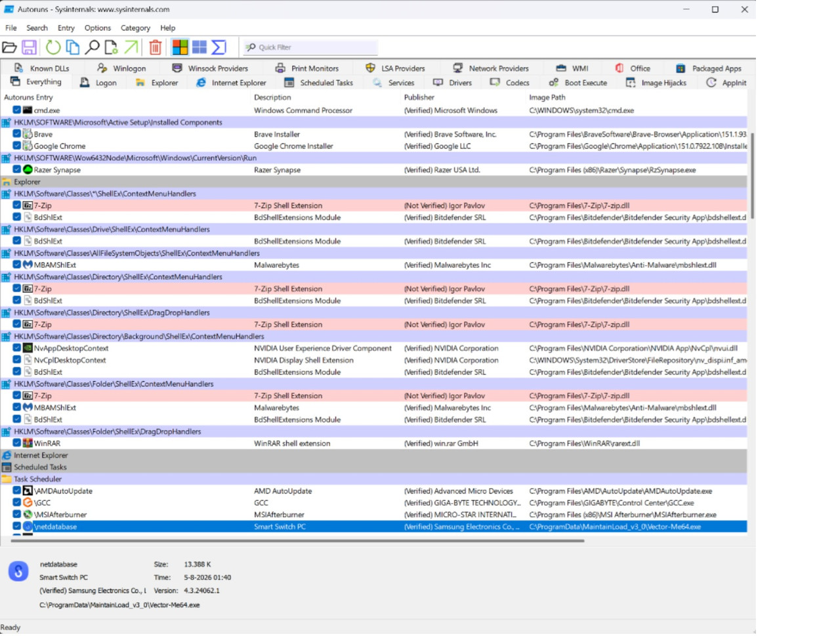This screenshot has width=840, height=639.
Task: Click the Autoruns app icon in the title bar
Action: pyautogui.click(x=9, y=9)
